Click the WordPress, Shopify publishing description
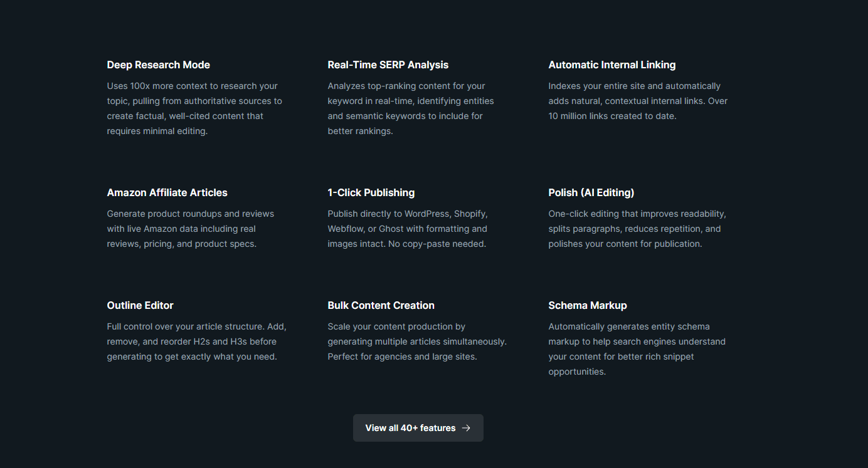Screen dimensions: 868x468 [x=408, y=229]
